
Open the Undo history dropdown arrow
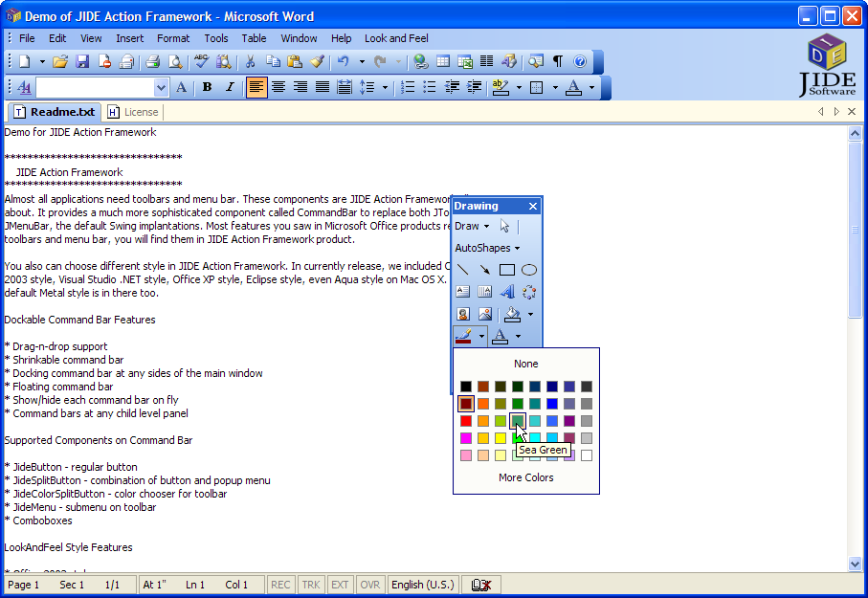(x=362, y=61)
